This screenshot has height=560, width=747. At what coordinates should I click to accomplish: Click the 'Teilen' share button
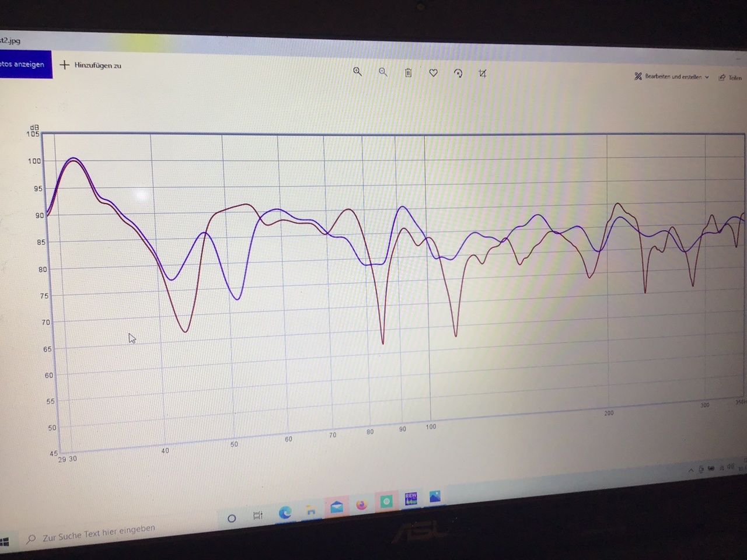pyautogui.click(x=731, y=78)
